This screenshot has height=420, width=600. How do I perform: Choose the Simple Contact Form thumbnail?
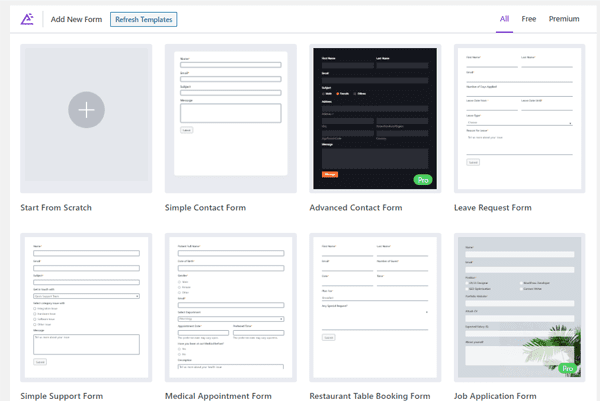231,118
